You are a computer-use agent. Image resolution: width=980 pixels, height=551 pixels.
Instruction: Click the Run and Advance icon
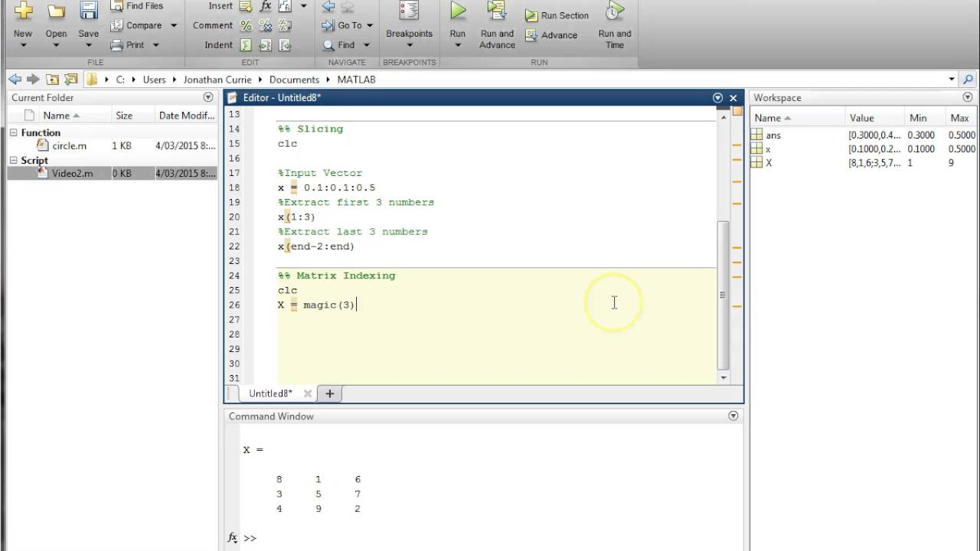[x=497, y=11]
